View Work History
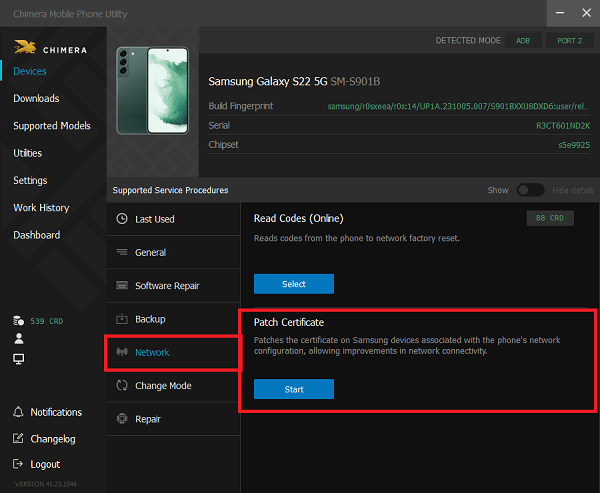Image resolution: width=600 pixels, height=493 pixels. (41, 207)
